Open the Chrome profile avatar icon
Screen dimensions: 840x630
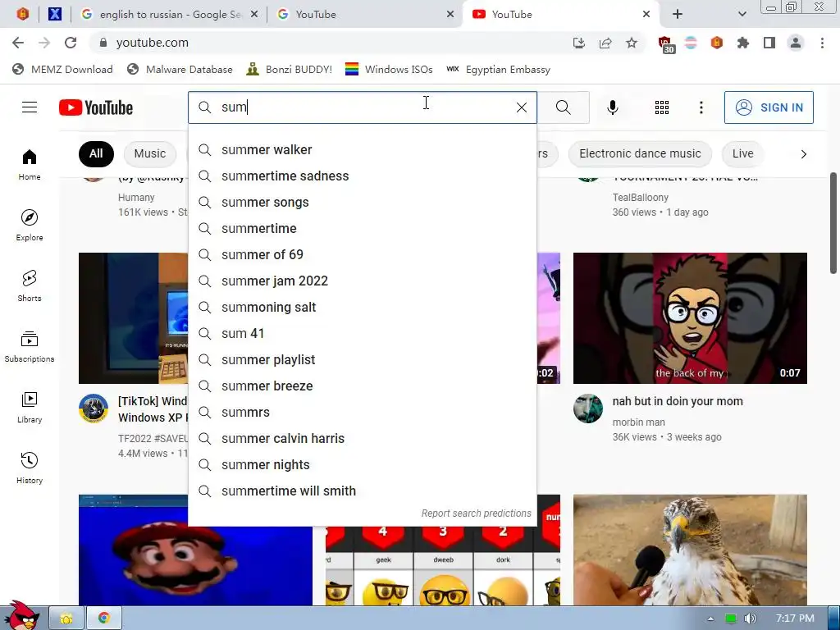pyautogui.click(x=796, y=43)
